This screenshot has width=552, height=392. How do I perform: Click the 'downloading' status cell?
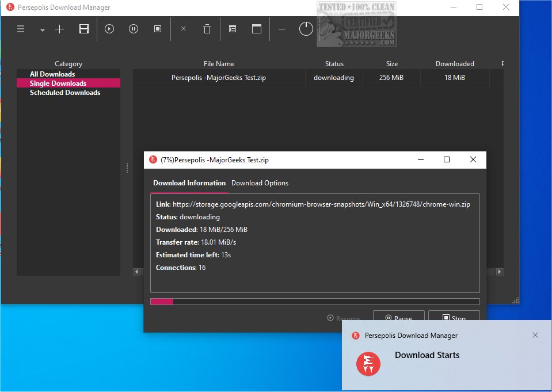(334, 78)
